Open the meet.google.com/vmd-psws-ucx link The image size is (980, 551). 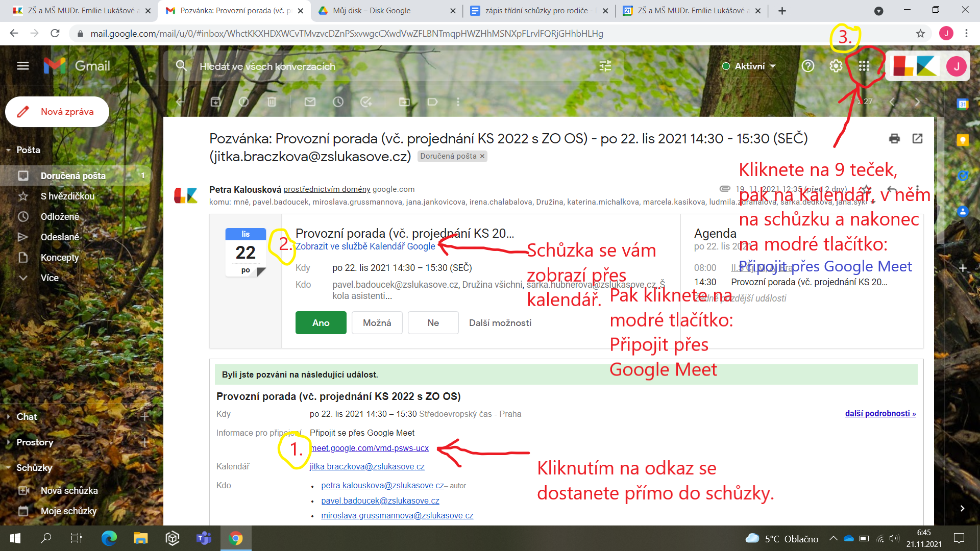tap(370, 448)
